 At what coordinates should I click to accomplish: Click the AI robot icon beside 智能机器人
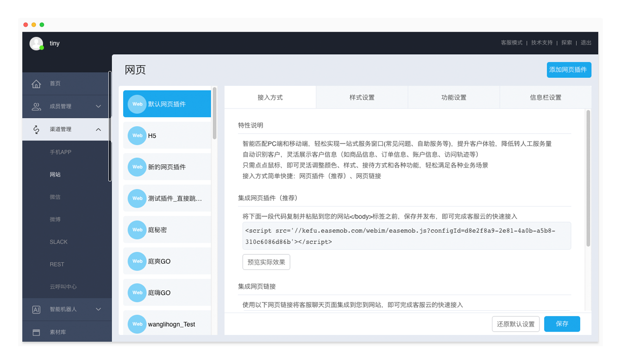point(36,309)
